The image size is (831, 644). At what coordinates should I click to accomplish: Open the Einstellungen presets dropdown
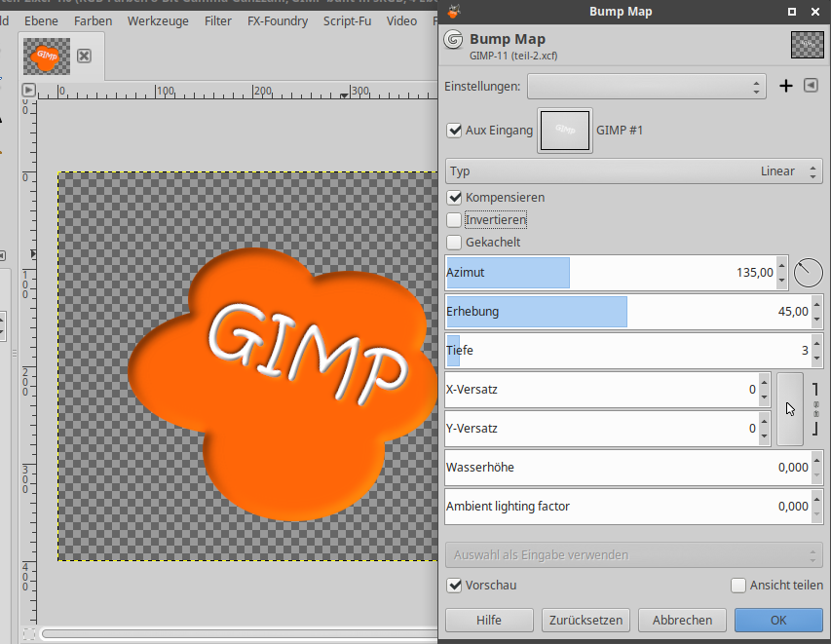click(x=647, y=87)
